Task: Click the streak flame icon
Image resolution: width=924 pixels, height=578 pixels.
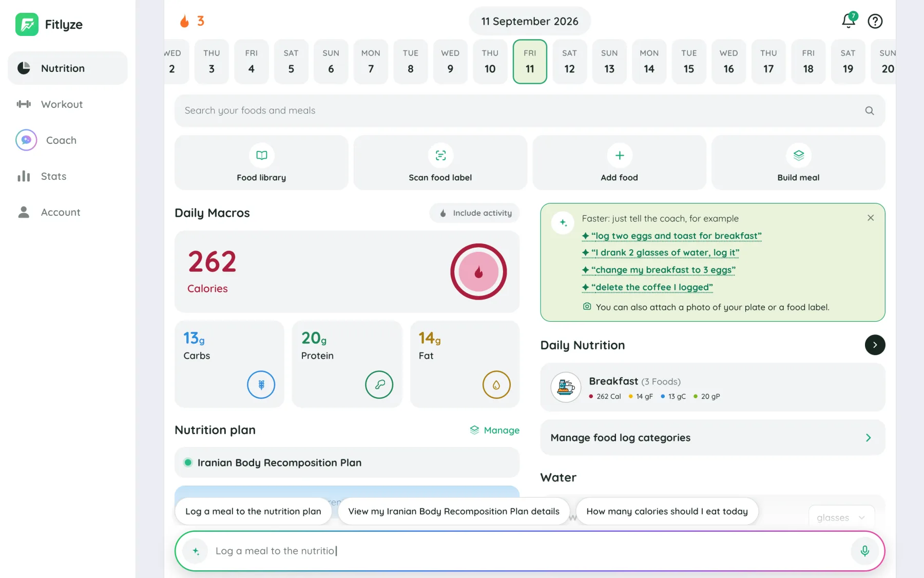Action: coord(184,21)
